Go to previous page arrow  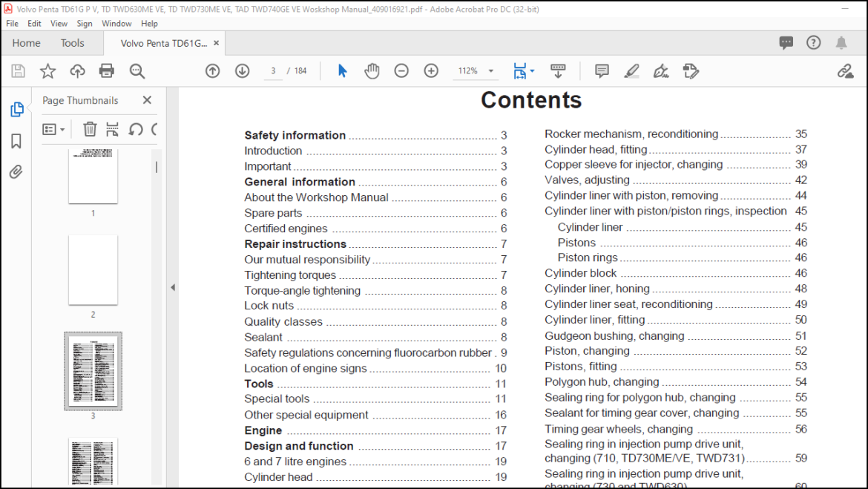pos(213,71)
